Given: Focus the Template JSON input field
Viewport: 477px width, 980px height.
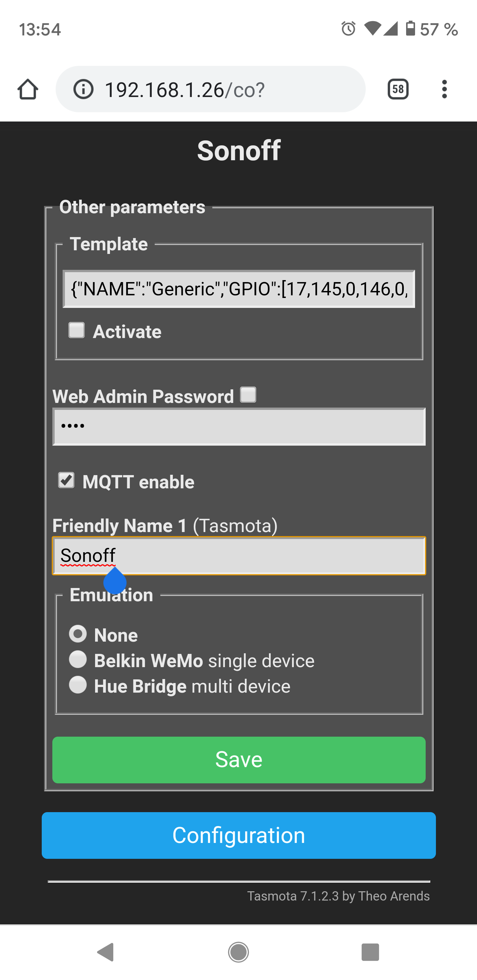Looking at the screenshot, I should (239, 289).
